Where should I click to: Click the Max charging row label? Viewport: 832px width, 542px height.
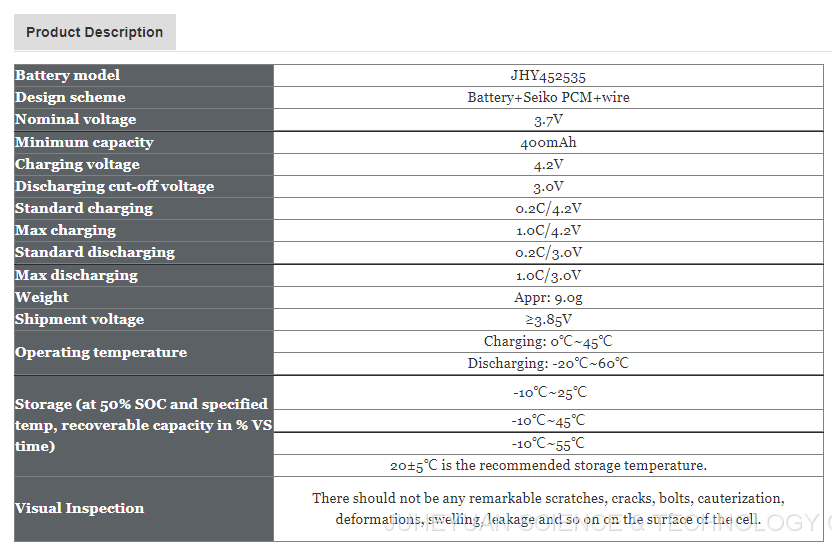tap(65, 230)
